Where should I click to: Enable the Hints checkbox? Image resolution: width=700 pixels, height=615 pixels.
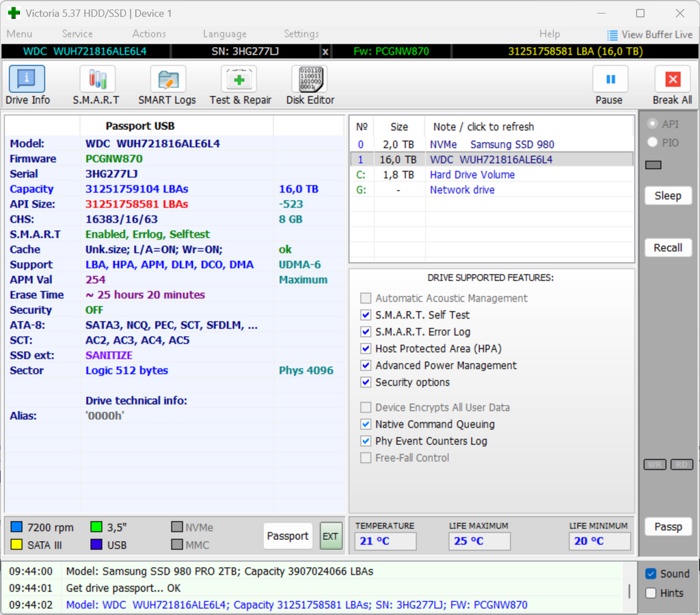click(x=651, y=592)
